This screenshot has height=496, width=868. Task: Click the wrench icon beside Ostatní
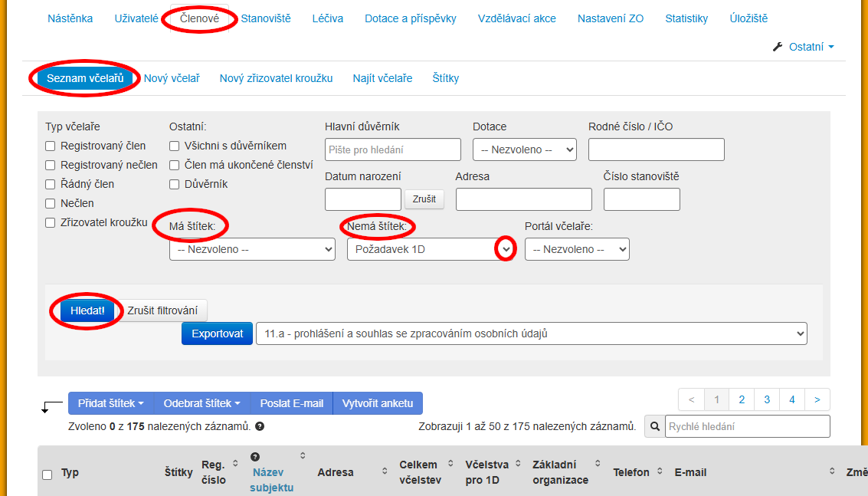coord(778,47)
